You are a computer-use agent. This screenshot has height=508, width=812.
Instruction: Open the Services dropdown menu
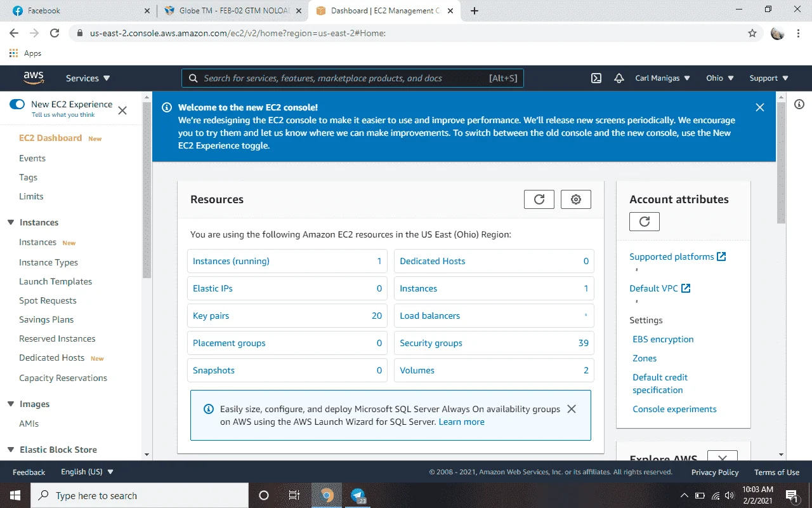click(88, 78)
